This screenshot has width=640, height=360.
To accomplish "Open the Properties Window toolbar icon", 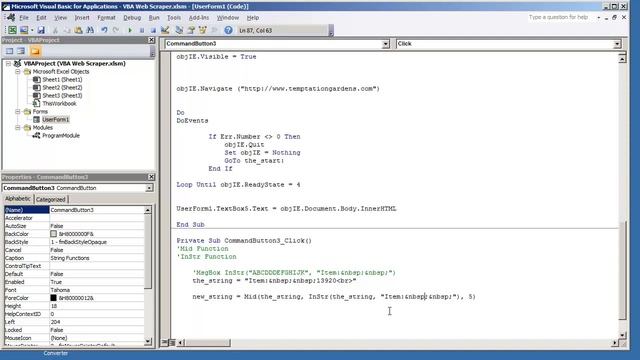I will pos(191,30).
